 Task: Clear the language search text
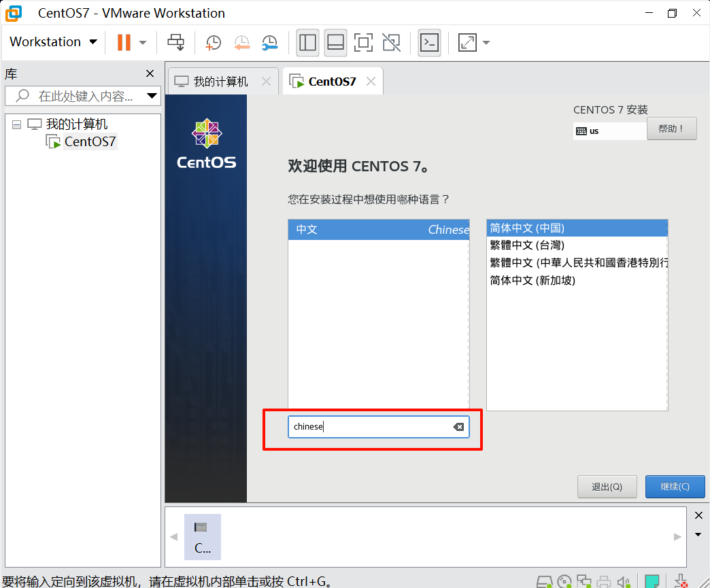[458, 427]
